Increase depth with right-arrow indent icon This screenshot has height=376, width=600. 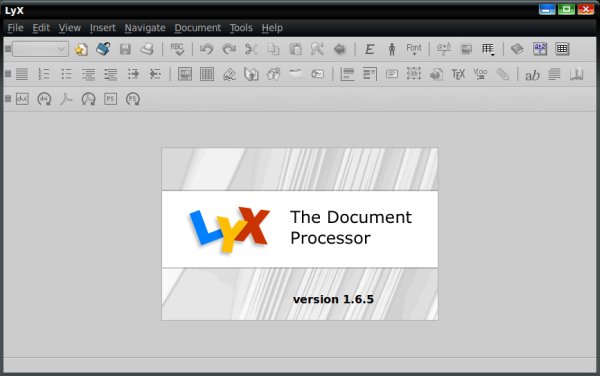pos(133,74)
